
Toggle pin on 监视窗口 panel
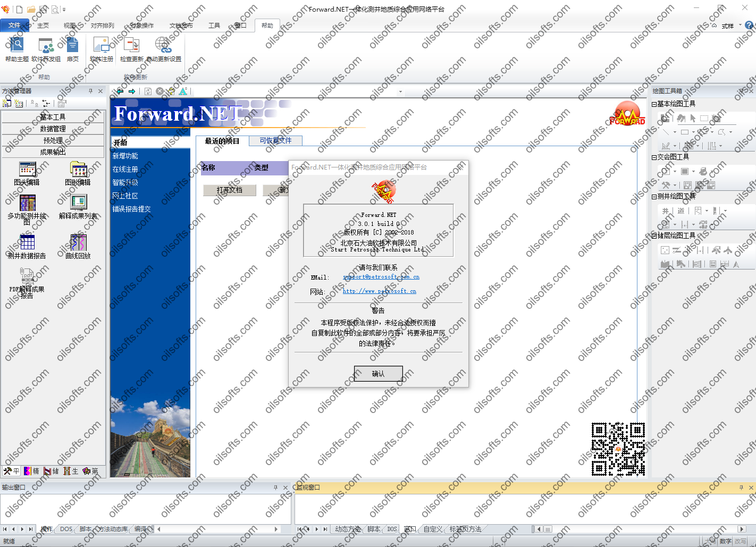click(x=741, y=487)
